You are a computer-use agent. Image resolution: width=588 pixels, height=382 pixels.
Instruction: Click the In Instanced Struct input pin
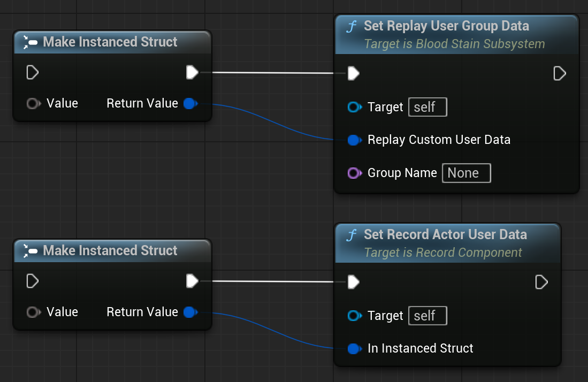355,349
